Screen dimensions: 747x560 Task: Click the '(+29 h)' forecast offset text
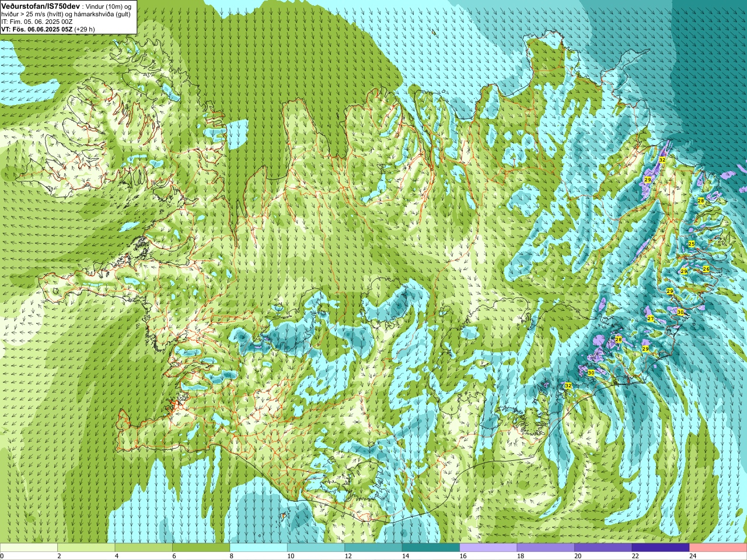[x=85, y=29]
